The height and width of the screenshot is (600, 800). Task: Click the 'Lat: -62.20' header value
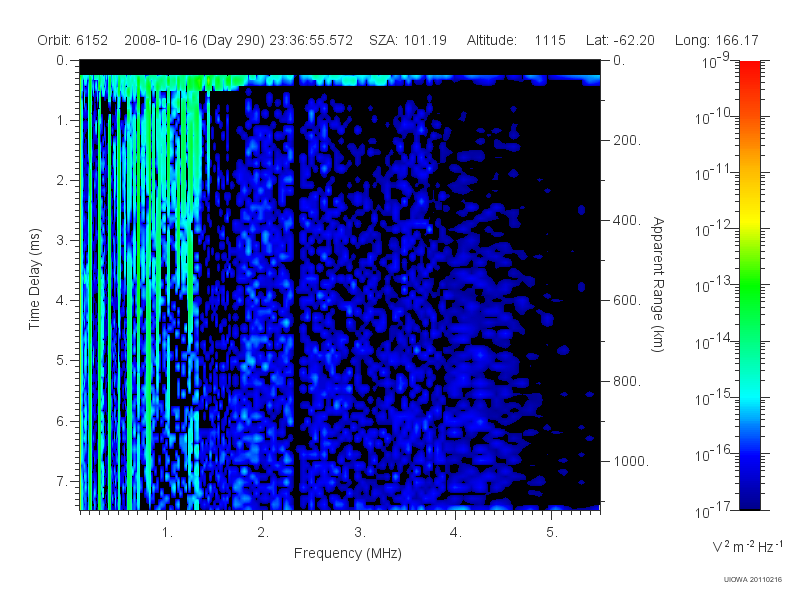(620, 40)
